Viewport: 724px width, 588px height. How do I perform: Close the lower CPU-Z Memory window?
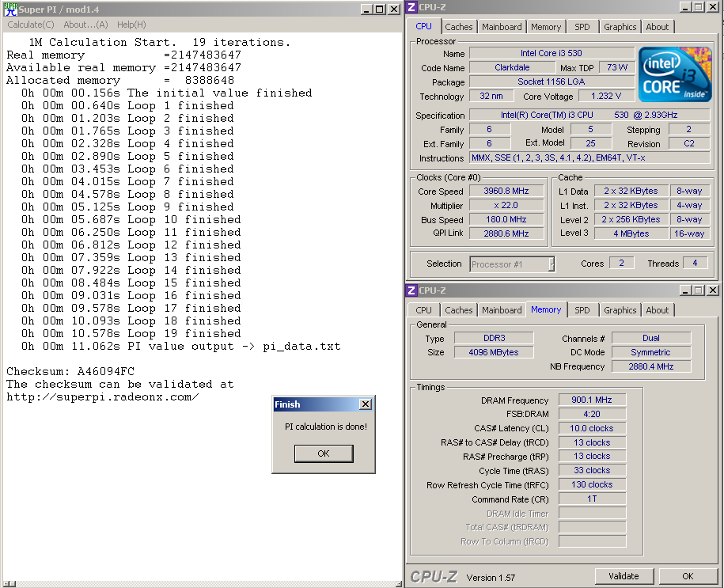712,290
